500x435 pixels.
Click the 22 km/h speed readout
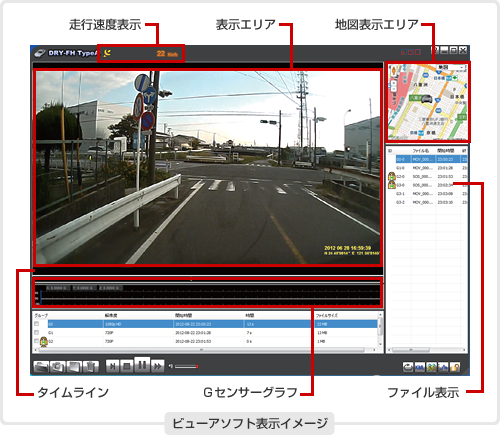pyautogui.click(x=167, y=53)
